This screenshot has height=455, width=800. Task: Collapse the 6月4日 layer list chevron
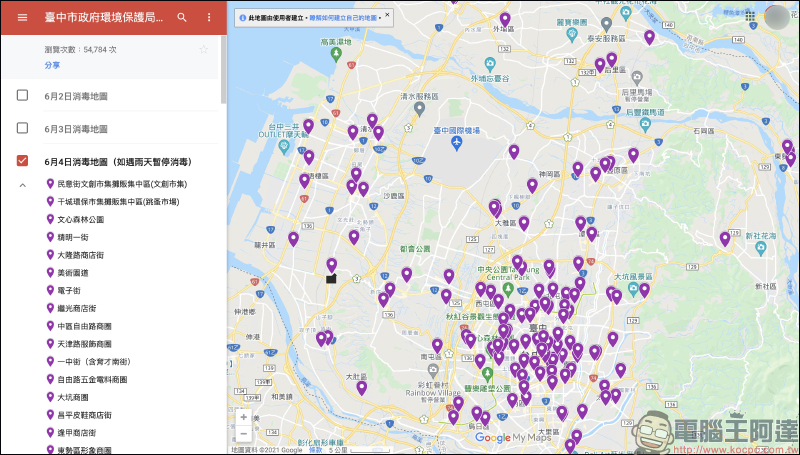coord(22,185)
